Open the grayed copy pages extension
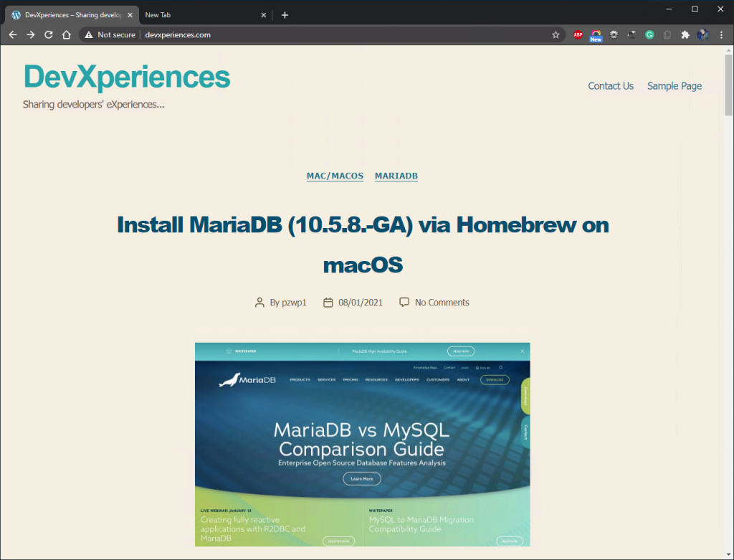734x560 pixels. click(x=667, y=34)
